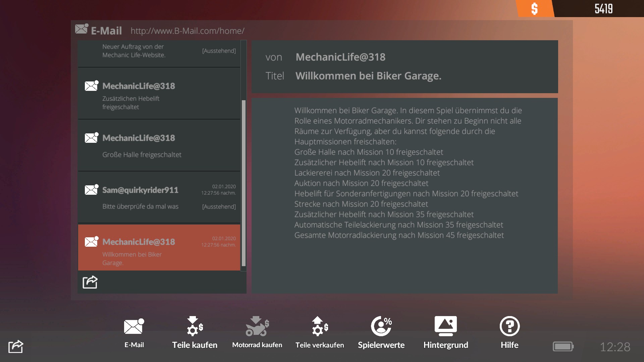
Task: Open the Teile kaufen shop
Action: (195, 332)
